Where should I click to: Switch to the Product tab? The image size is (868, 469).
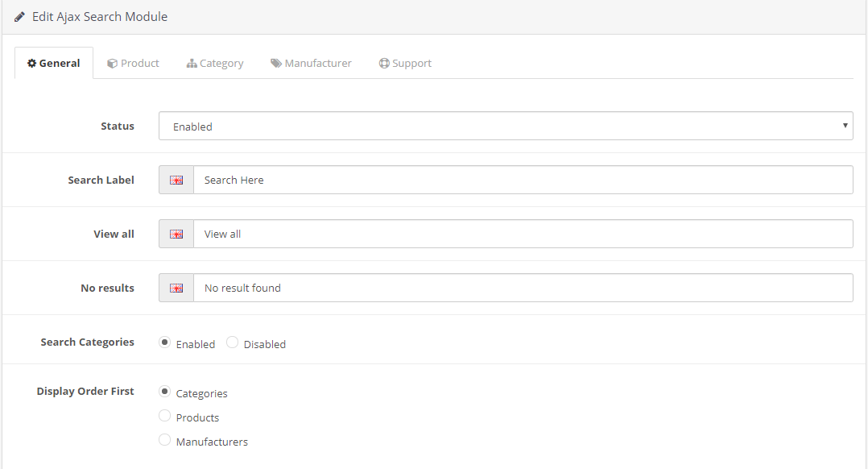134,63
